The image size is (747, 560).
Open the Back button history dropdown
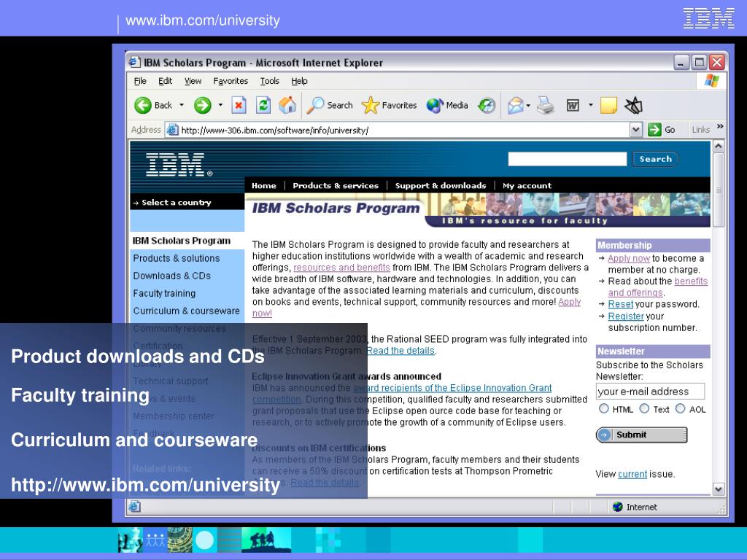pos(182,105)
